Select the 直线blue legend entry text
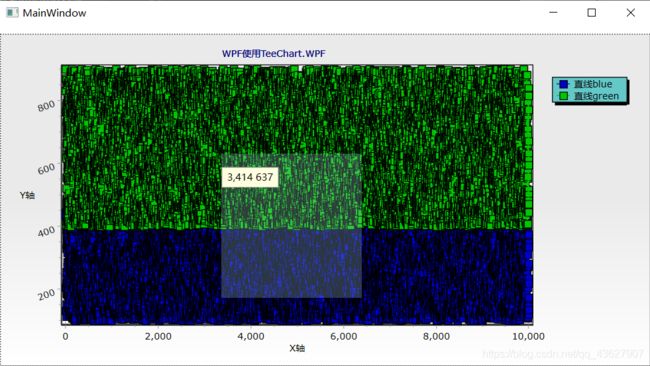This screenshot has width=650, height=366. (593, 84)
